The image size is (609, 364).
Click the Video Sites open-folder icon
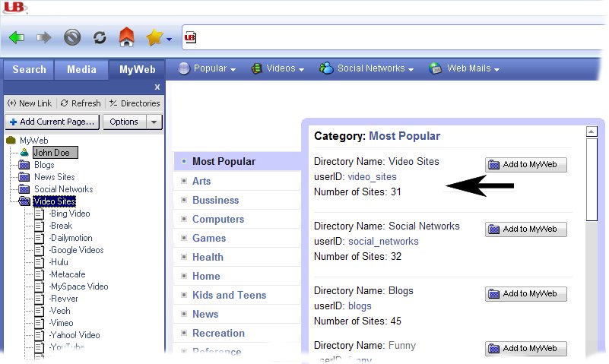tap(24, 201)
